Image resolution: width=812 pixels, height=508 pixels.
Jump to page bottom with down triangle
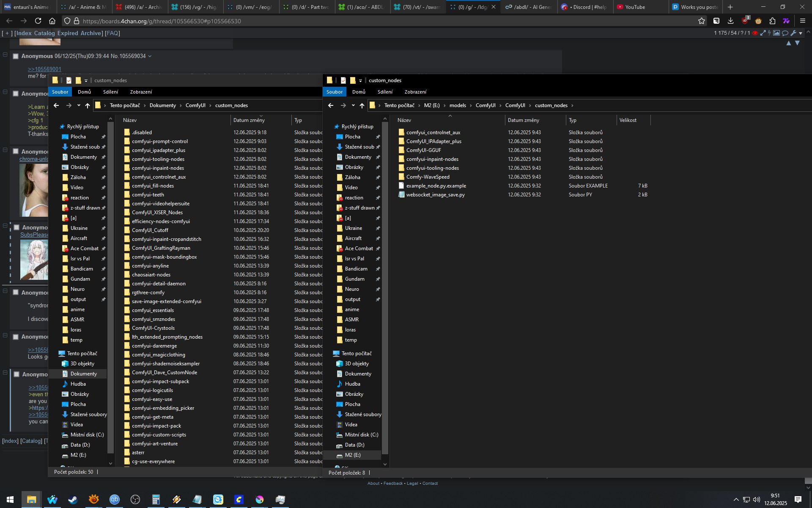[x=797, y=43]
